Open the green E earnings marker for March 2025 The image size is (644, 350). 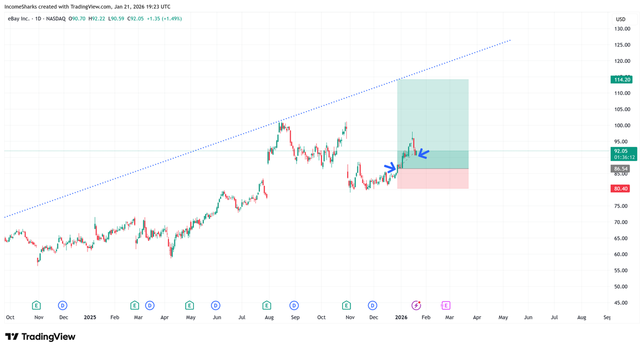click(x=134, y=305)
